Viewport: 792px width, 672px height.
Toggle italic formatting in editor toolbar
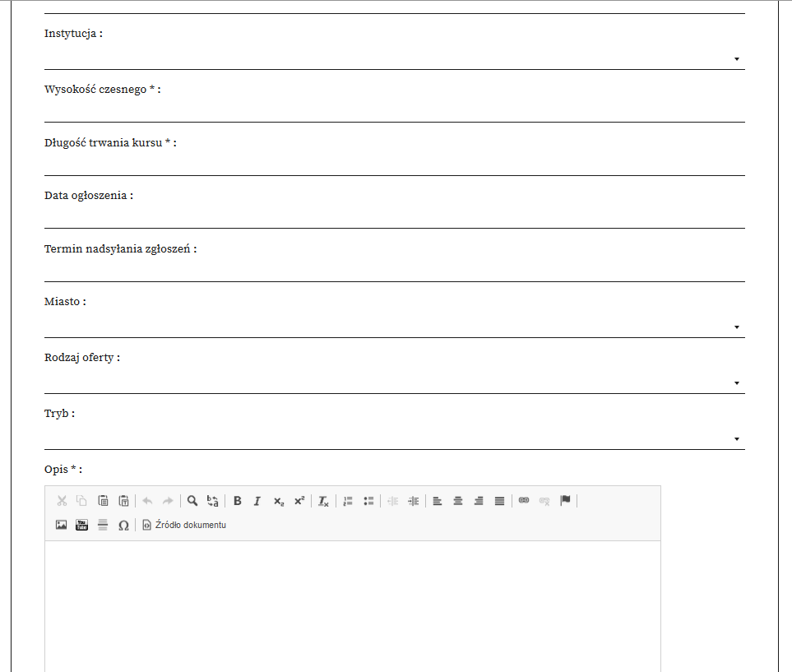tap(257, 501)
